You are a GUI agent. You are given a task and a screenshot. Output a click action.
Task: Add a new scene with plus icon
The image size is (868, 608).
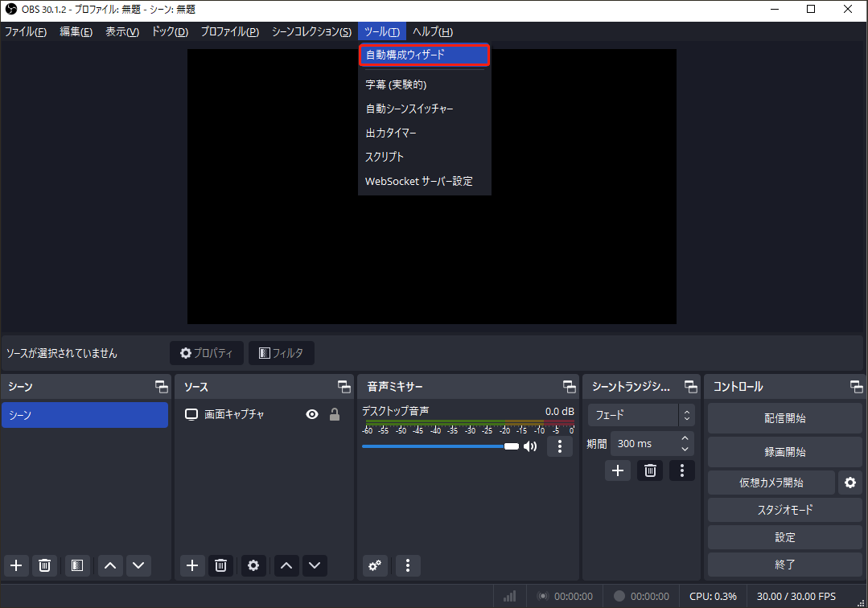(17, 565)
